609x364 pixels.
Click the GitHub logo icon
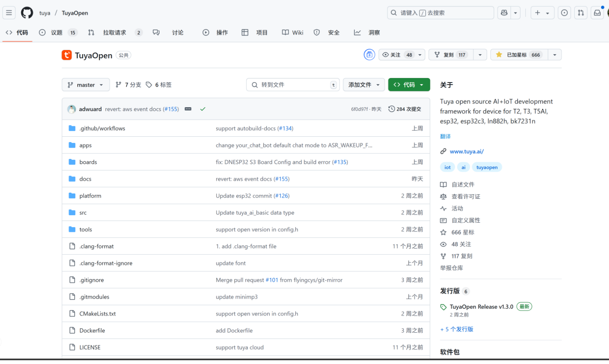coord(27,13)
